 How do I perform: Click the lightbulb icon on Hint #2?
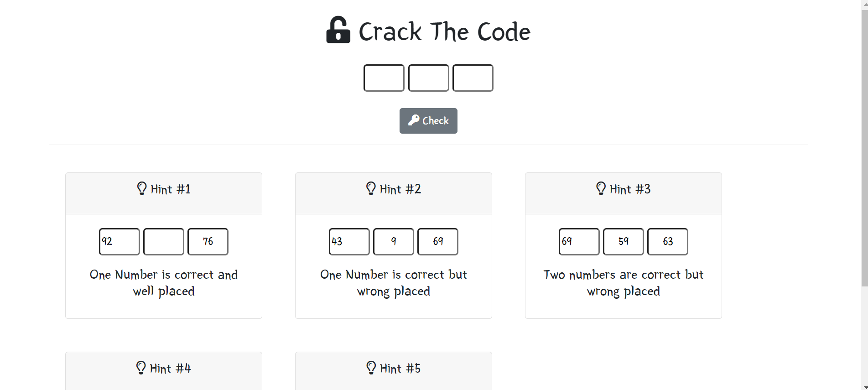371,188
